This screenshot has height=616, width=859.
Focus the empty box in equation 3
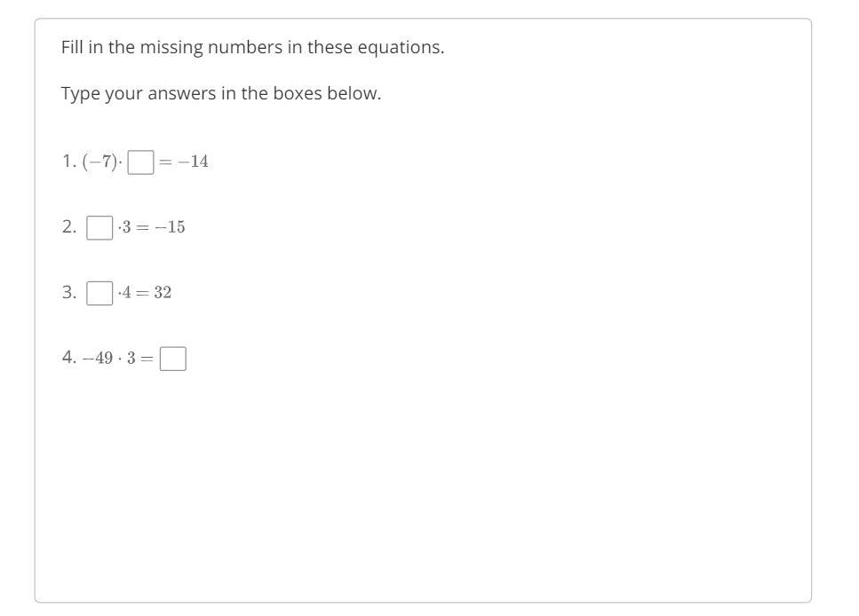coord(99,293)
